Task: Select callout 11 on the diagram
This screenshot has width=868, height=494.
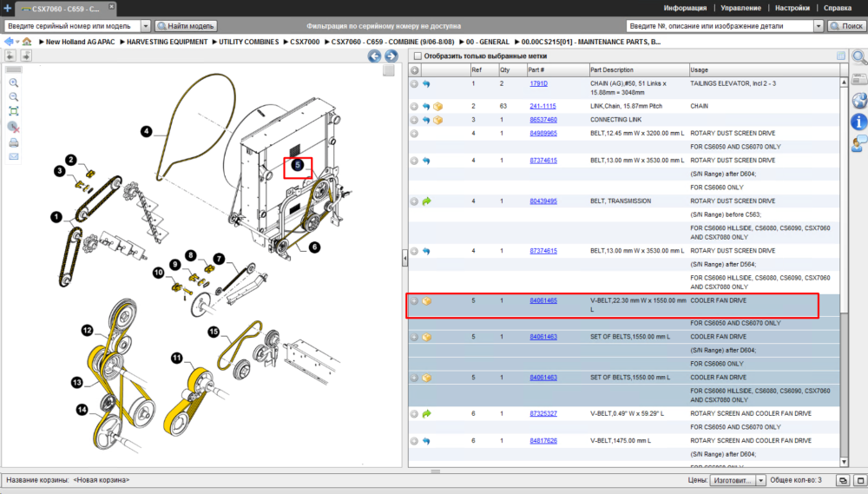Action: coord(176,359)
